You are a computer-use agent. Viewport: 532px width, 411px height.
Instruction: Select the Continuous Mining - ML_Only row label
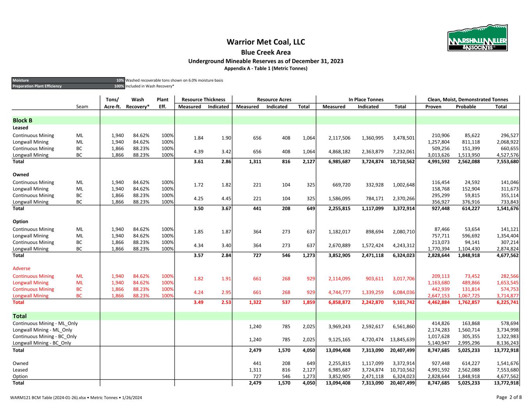tap(45, 323)
